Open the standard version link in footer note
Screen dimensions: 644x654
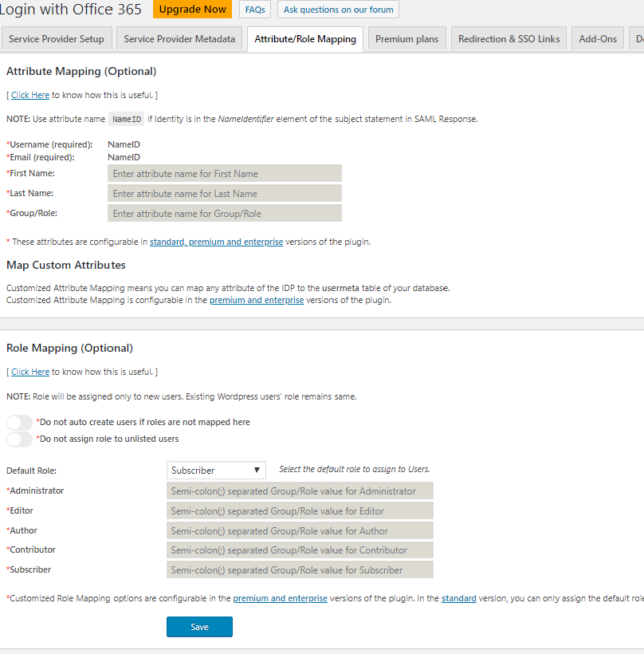pos(459,597)
